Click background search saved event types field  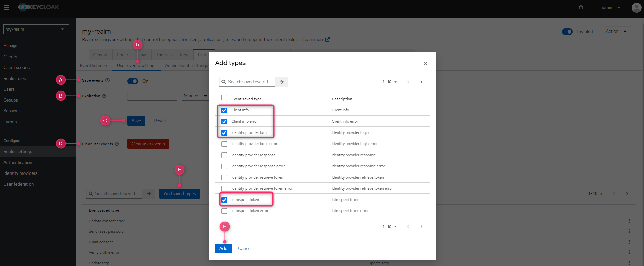(114, 193)
